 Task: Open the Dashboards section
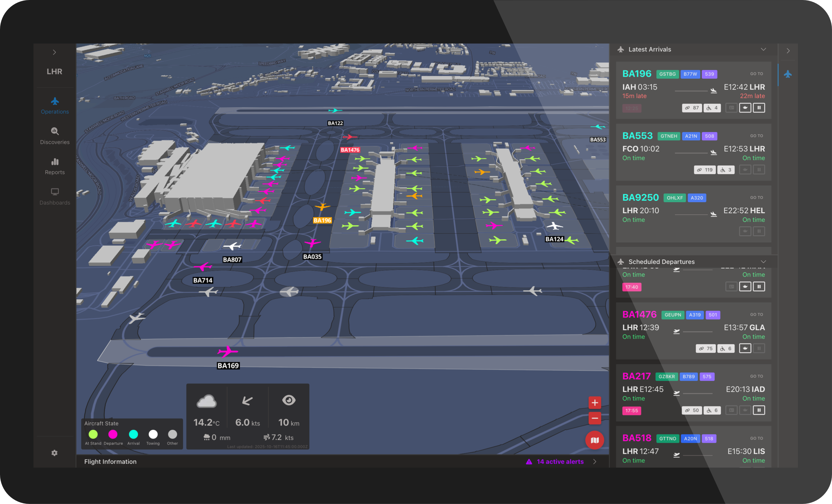[x=54, y=196]
